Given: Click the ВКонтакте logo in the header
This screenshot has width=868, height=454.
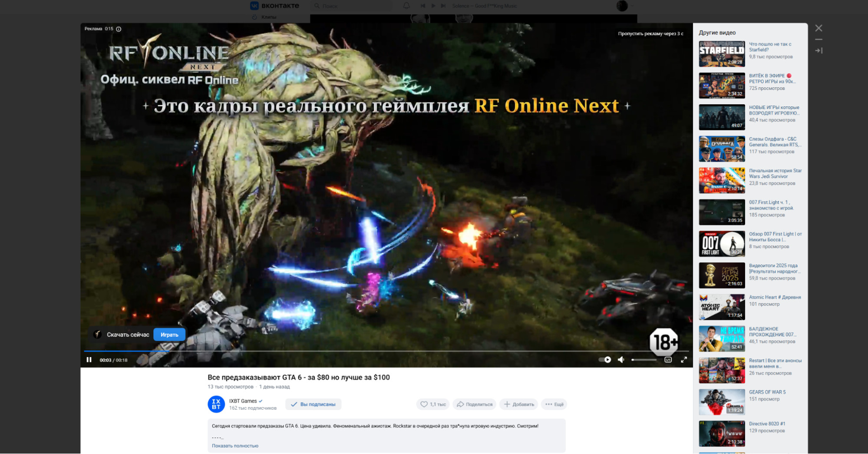Looking at the screenshot, I should tap(274, 6).
